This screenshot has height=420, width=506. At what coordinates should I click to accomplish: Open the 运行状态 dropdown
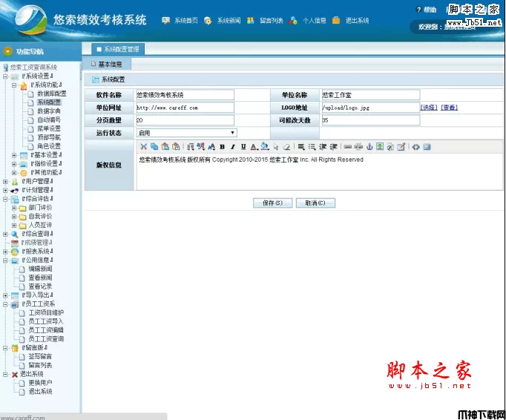(185, 133)
